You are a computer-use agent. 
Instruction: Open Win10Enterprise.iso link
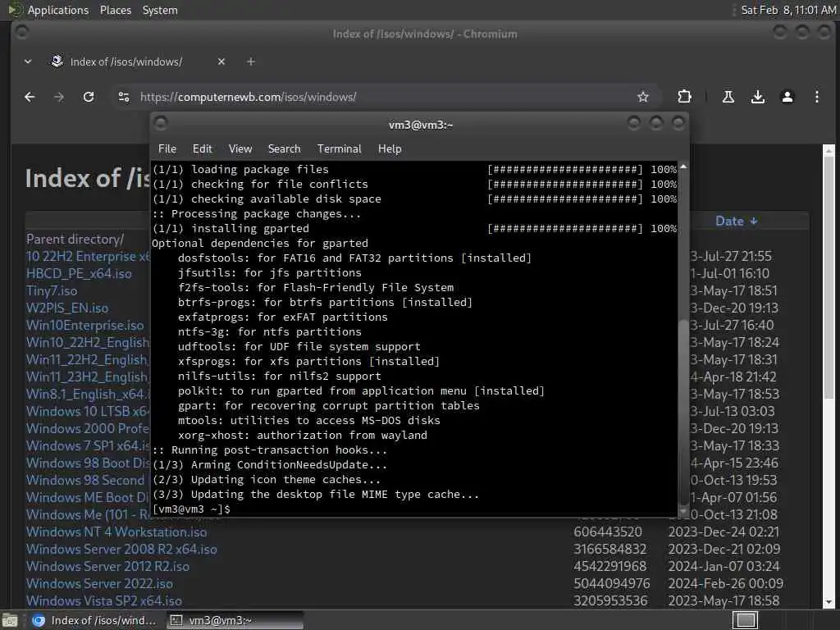coord(84,325)
